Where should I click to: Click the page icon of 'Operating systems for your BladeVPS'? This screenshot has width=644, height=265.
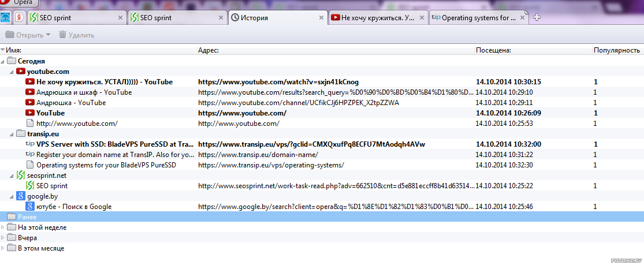[29, 165]
